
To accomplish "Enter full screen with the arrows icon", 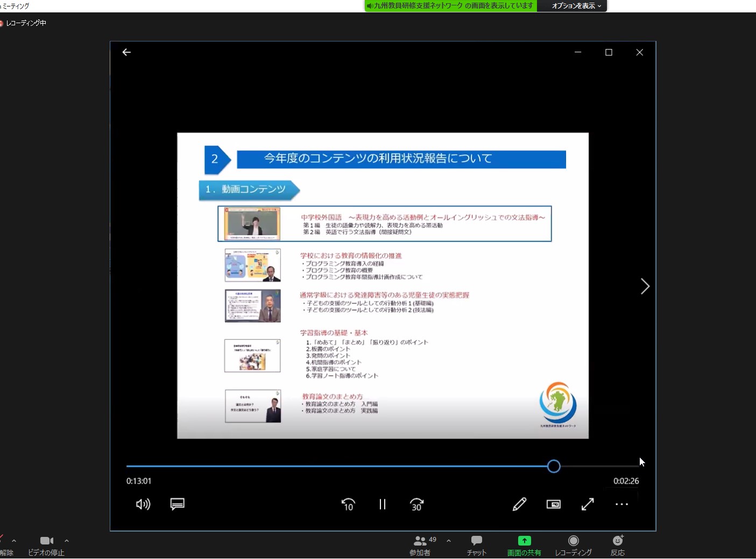I will click(x=588, y=504).
